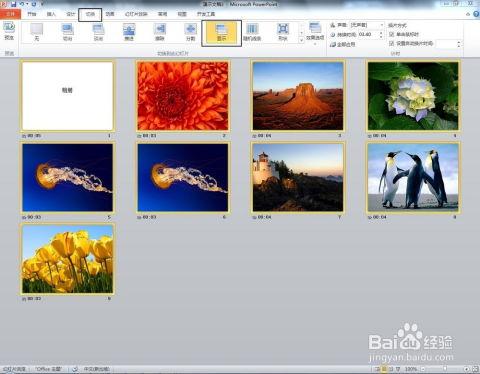The image size is (480, 374).
Task: Switch to the Developer (开发工具) tab
Action: [206, 14]
